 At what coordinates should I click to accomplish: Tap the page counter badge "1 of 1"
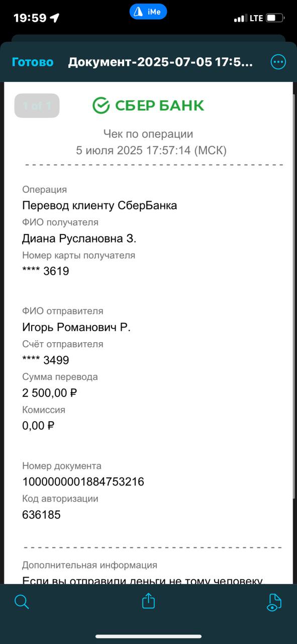[x=37, y=106]
